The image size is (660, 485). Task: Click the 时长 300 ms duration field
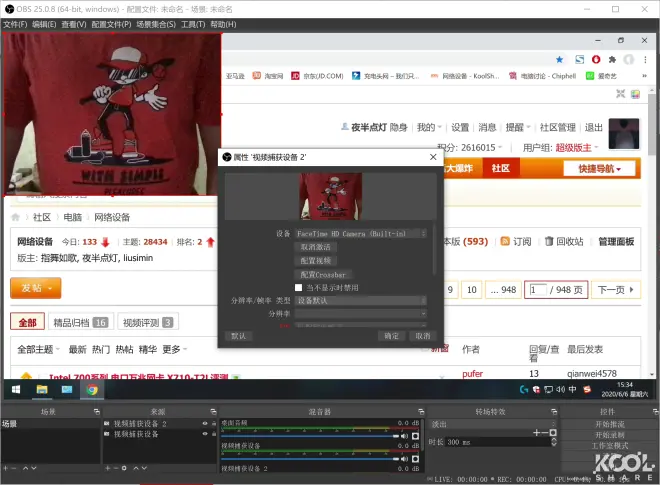[x=498, y=442]
